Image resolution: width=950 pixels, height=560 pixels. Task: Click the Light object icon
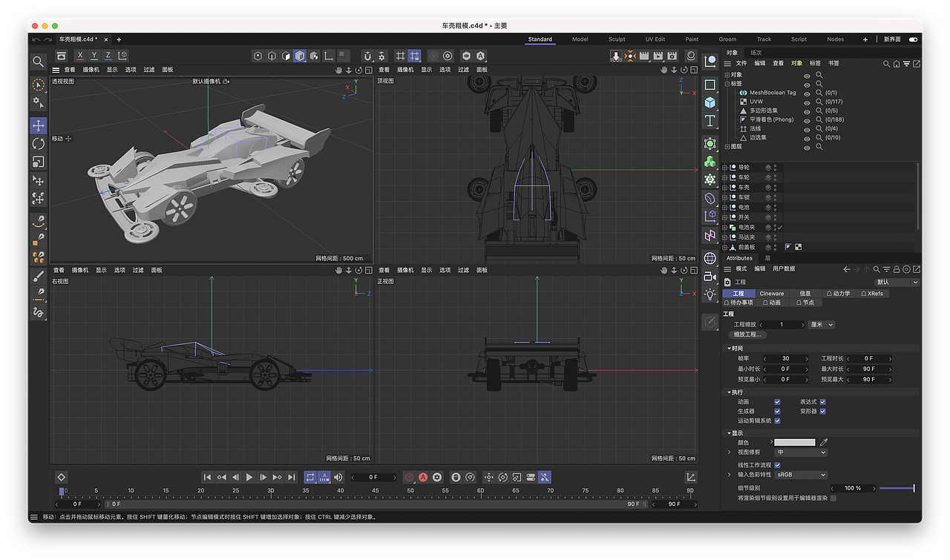click(710, 294)
